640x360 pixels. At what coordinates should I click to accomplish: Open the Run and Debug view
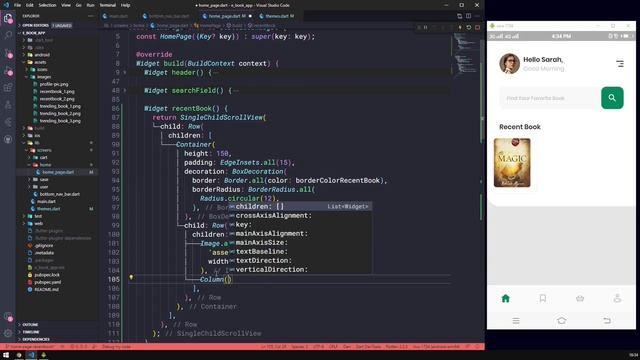coord(8,70)
